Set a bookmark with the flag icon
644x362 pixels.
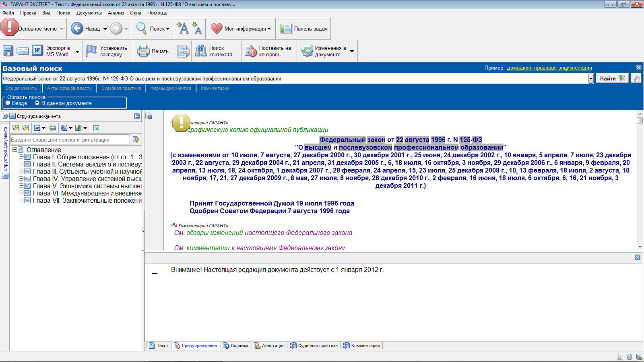[91, 51]
